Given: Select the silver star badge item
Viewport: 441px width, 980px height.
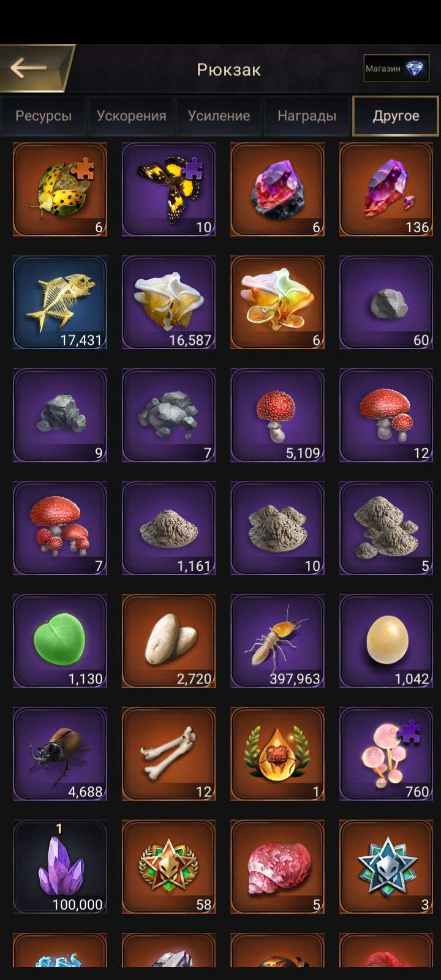Looking at the screenshot, I should pos(386,867).
